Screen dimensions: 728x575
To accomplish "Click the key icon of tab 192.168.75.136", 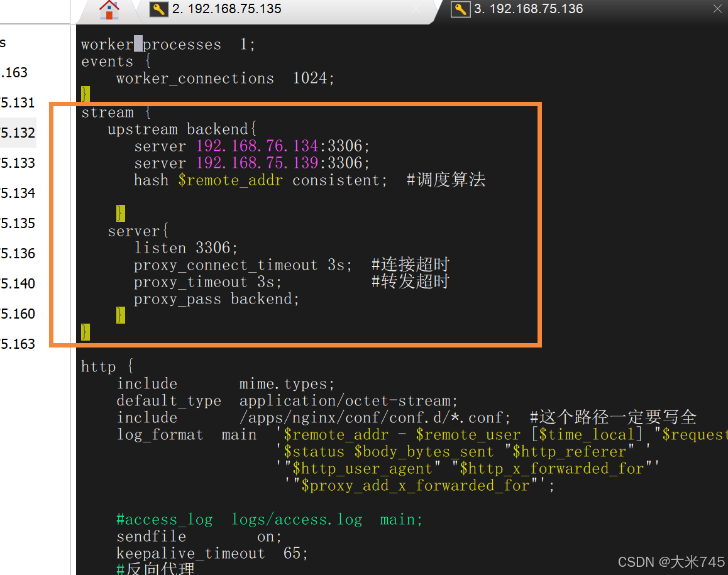I will [461, 9].
